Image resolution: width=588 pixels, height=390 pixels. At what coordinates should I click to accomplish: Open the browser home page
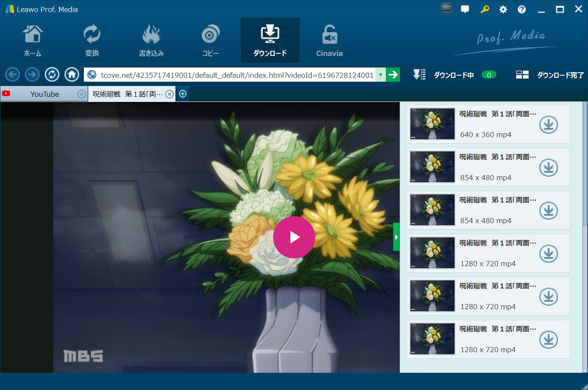72,75
